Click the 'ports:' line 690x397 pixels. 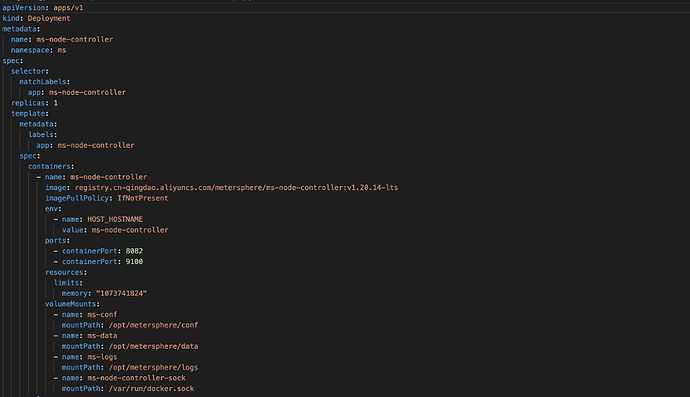pyautogui.click(x=57, y=240)
